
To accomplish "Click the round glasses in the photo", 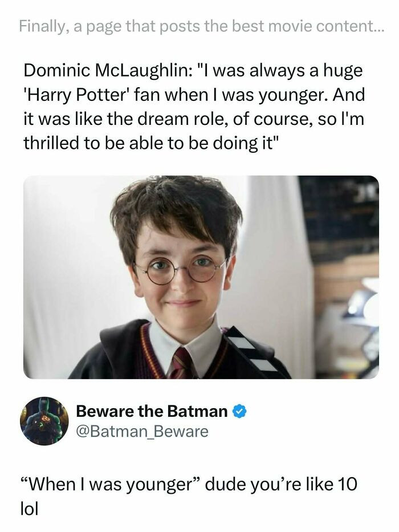I will [x=181, y=269].
